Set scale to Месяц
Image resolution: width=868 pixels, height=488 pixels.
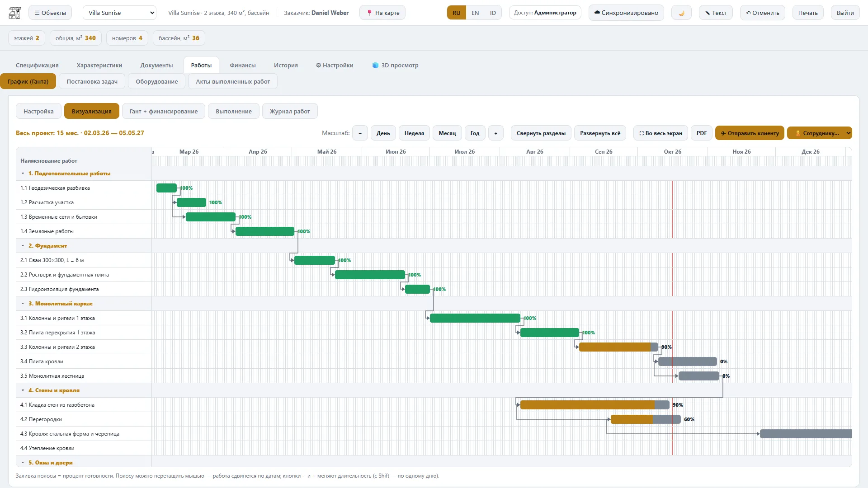click(x=447, y=133)
